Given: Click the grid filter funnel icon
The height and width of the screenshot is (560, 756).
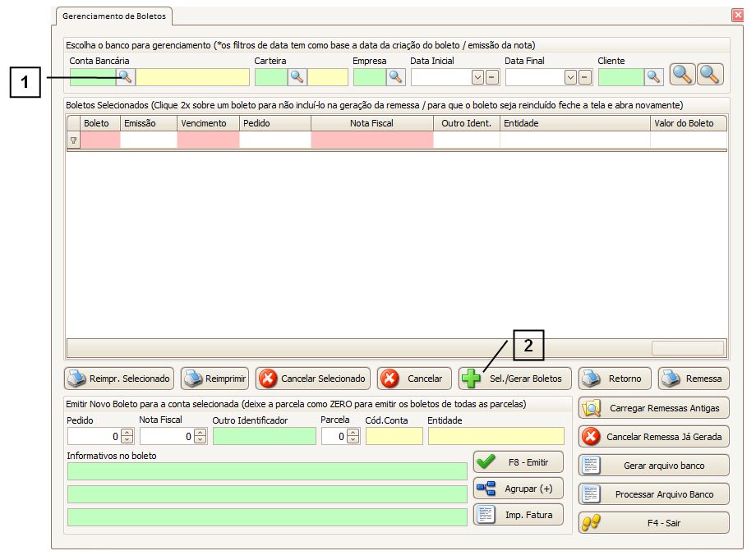Looking at the screenshot, I should [73, 140].
